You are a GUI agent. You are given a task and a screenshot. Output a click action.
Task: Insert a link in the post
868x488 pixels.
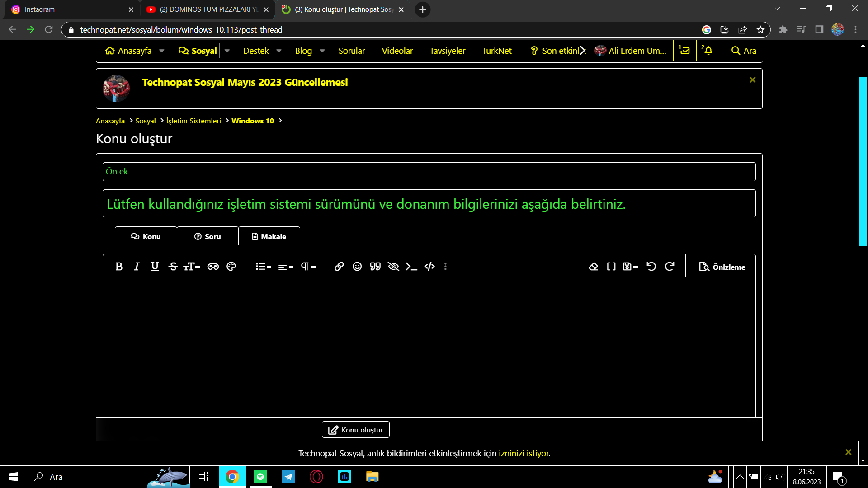coord(339,267)
